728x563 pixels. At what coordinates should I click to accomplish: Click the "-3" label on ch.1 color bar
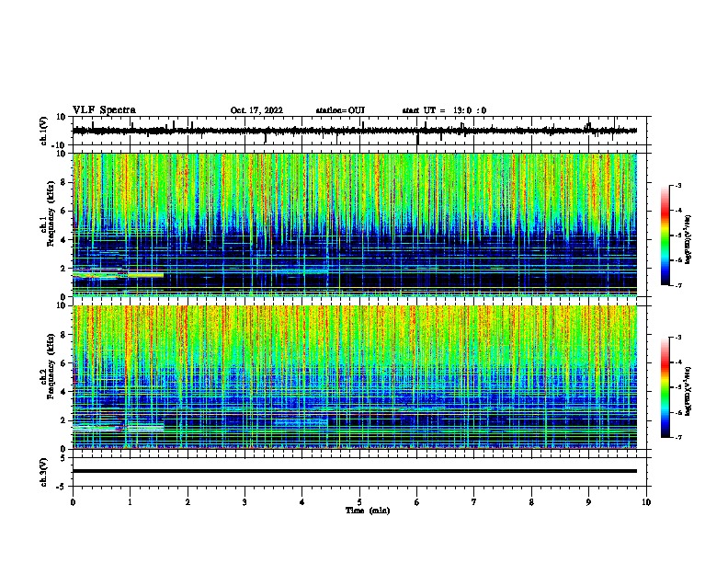coord(677,185)
